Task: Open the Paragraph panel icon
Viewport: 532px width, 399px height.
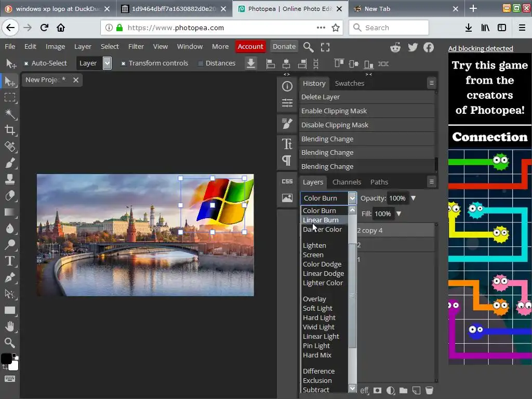Action: coord(287,160)
